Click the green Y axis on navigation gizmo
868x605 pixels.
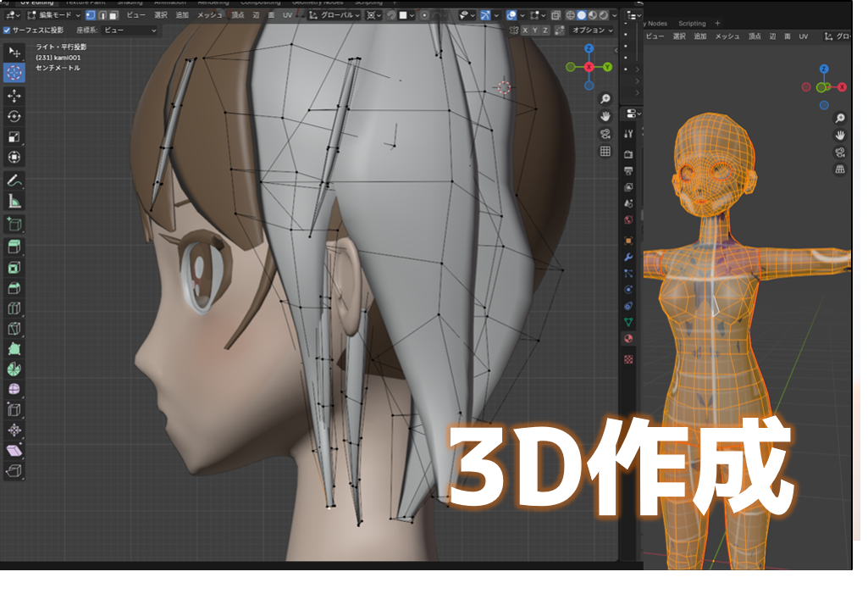608,67
